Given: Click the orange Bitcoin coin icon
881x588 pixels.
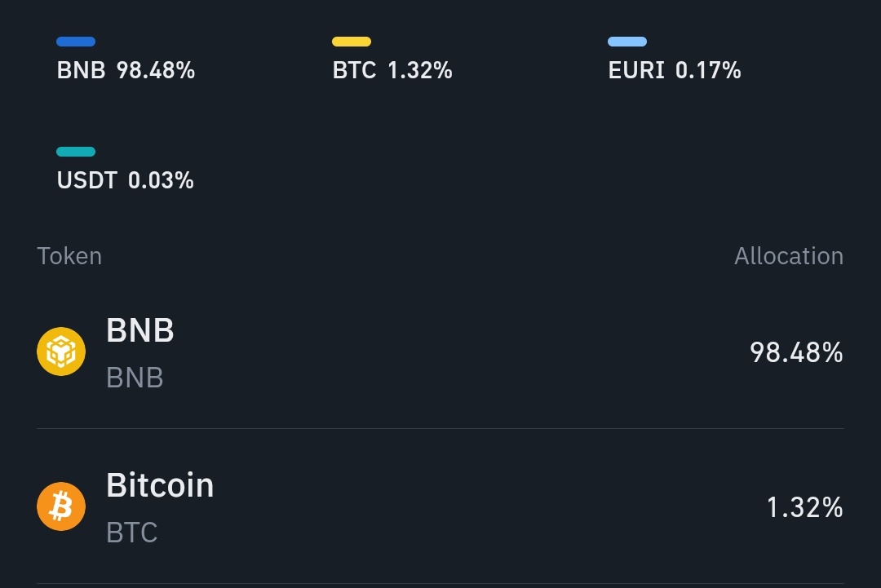Looking at the screenshot, I should pos(61,506).
